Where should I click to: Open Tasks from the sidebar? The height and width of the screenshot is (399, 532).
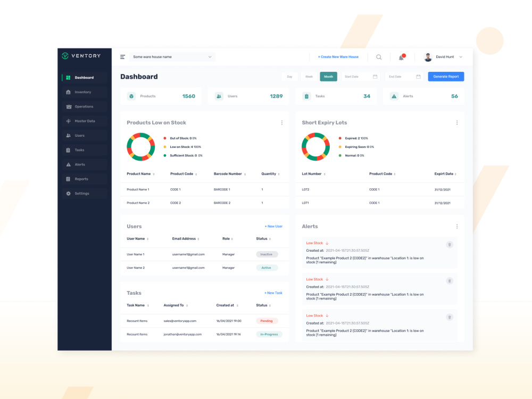(85, 150)
